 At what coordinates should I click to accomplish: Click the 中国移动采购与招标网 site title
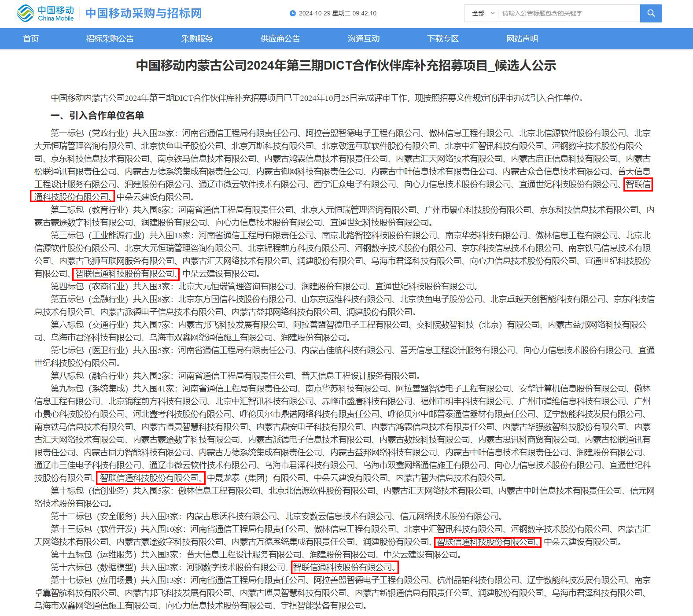click(x=144, y=13)
